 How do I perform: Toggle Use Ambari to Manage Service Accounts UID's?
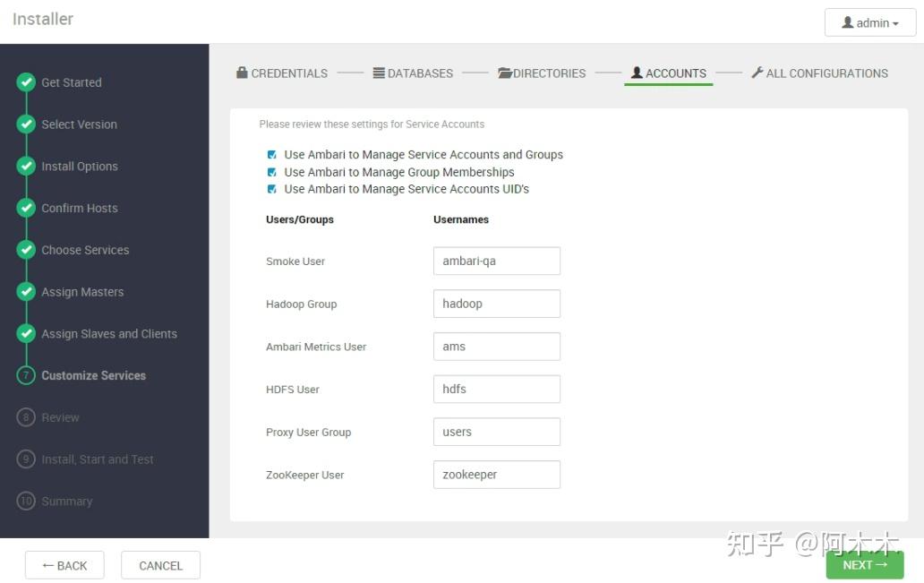(271, 189)
